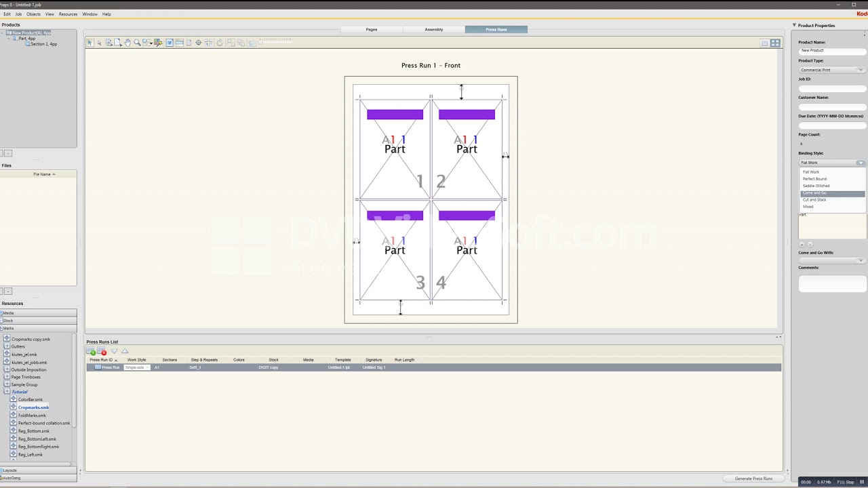Viewport: 868px width, 488px height.
Task: Open the Resources menu
Action: coord(68,14)
